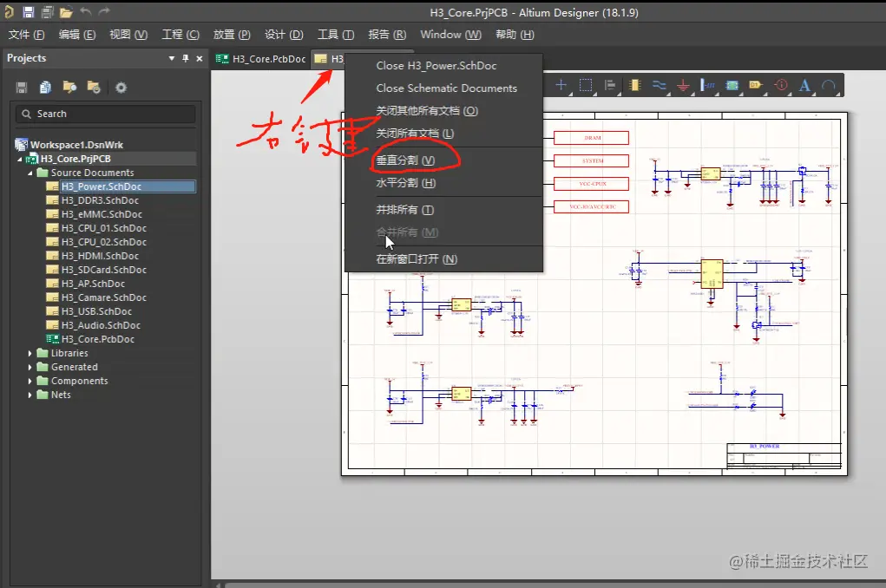This screenshot has height=588, width=886.
Task: Select H3_CPU_01.SchDoc in project tree
Action: point(104,228)
